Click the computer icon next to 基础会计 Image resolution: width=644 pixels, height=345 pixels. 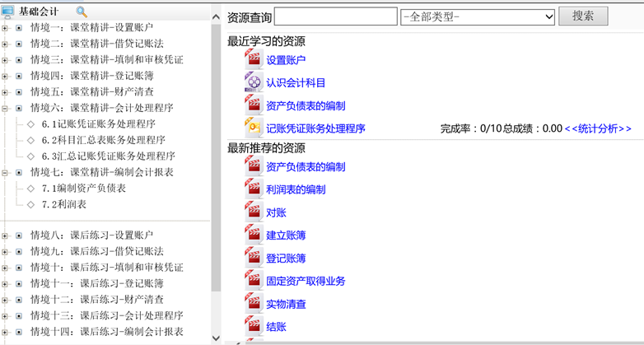click(x=8, y=12)
